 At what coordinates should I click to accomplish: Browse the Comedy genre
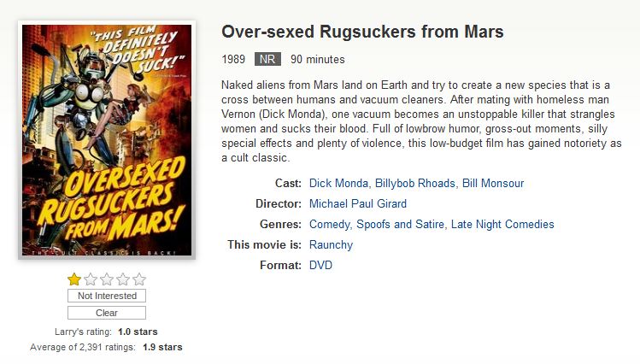click(329, 225)
